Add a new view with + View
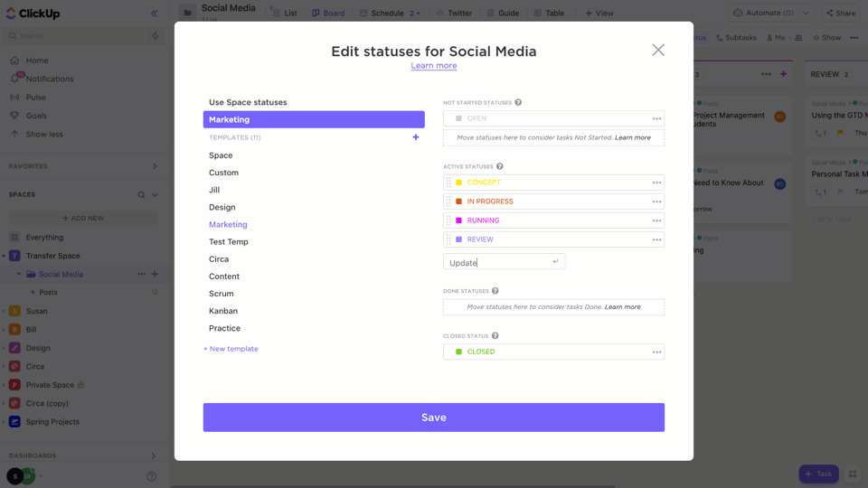 [x=599, y=14]
